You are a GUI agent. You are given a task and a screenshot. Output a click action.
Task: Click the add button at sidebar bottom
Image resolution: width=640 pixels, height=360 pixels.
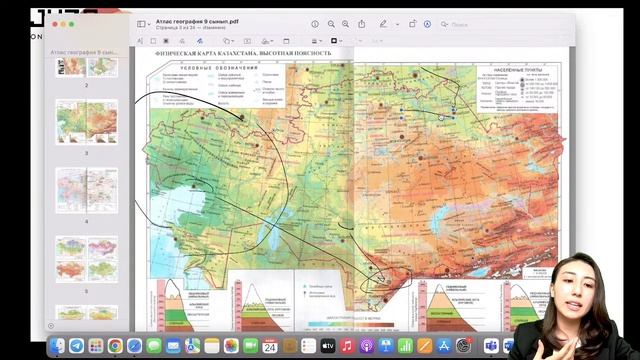[51, 326]
